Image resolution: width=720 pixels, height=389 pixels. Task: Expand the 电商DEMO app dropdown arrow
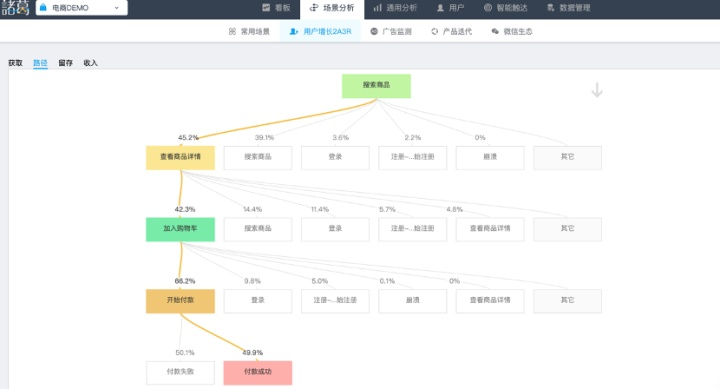coord(117,8)
